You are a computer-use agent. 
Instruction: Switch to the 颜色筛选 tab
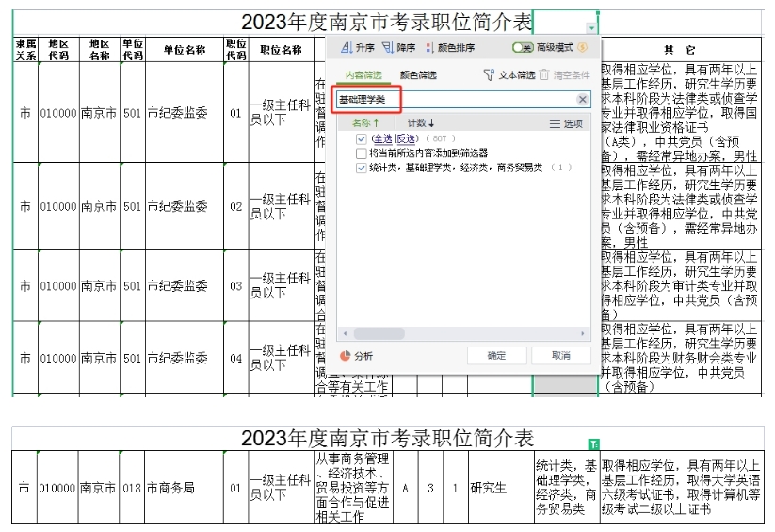418,74
